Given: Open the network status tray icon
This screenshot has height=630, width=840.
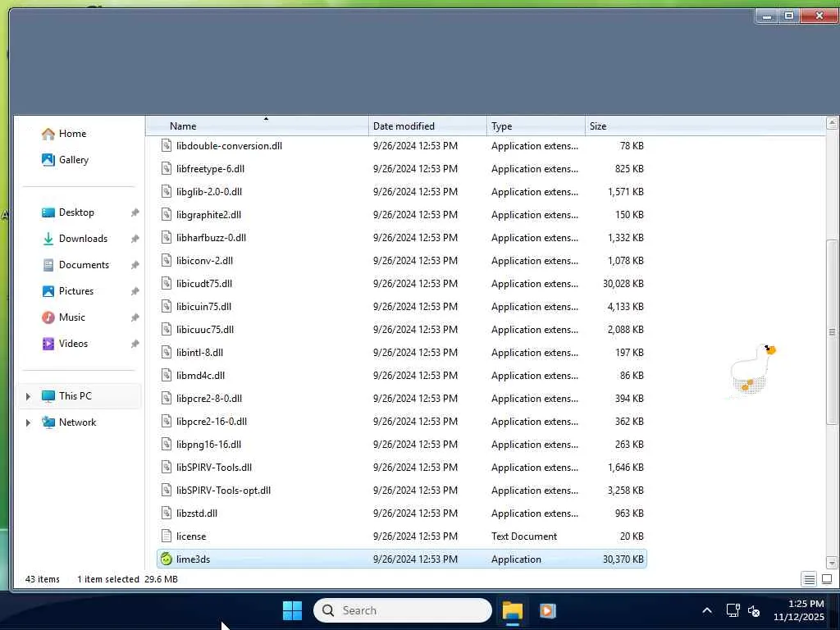Looking at the screenshot, I should tap(733, 610).
